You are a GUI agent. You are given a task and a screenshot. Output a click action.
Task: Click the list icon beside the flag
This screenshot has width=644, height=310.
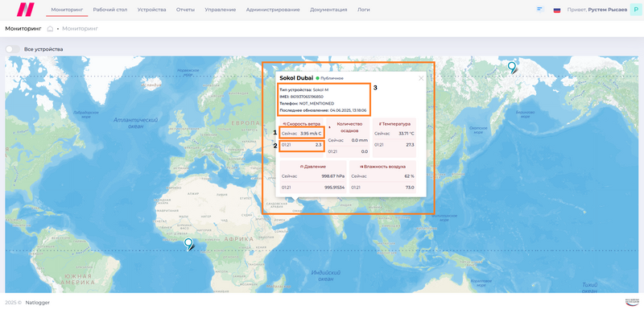[x=540, y=9]
